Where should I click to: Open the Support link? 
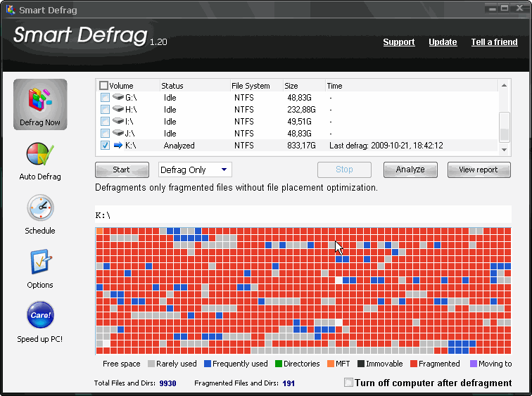(398, 42)
